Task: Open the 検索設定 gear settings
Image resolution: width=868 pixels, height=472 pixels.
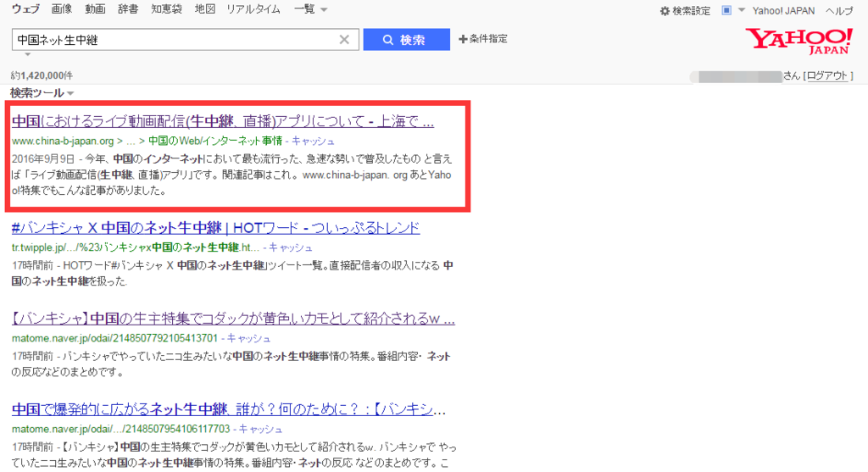Action: [x=685, y=10]
